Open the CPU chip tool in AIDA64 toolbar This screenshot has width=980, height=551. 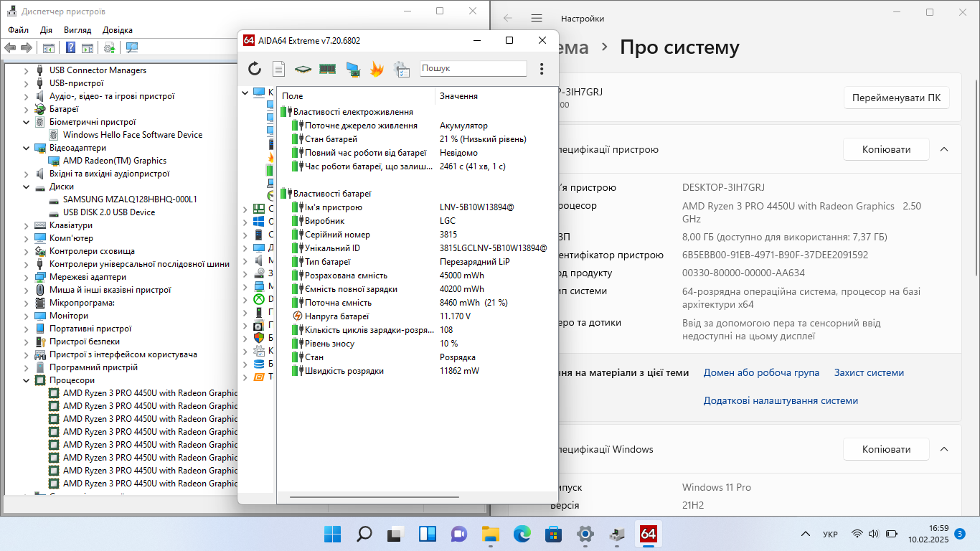[x=303, y=69]
